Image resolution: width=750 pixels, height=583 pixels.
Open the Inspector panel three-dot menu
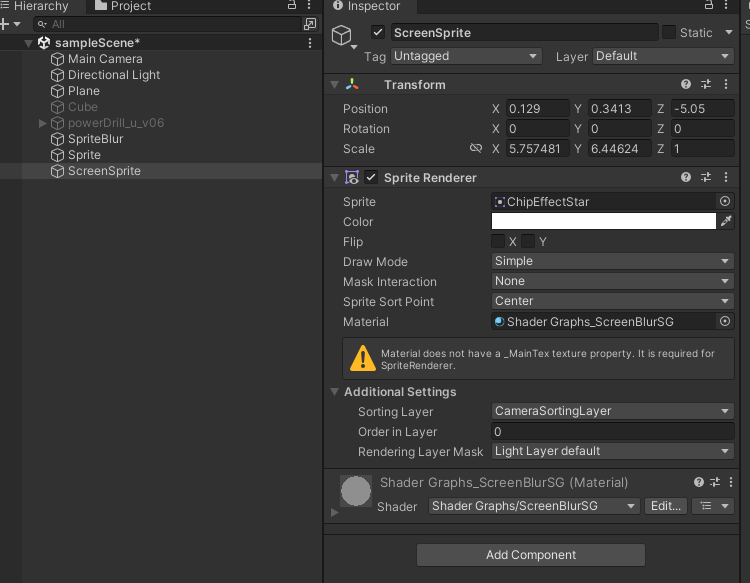[726, 5]
